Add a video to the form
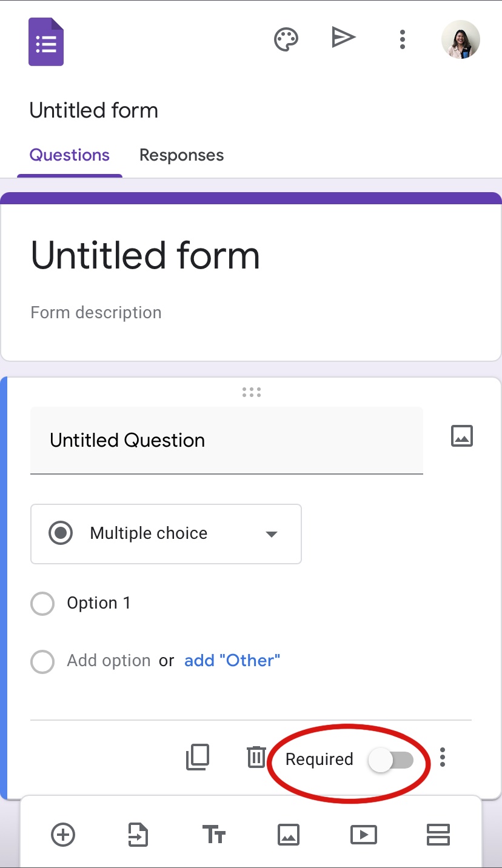 coord(363,835)
